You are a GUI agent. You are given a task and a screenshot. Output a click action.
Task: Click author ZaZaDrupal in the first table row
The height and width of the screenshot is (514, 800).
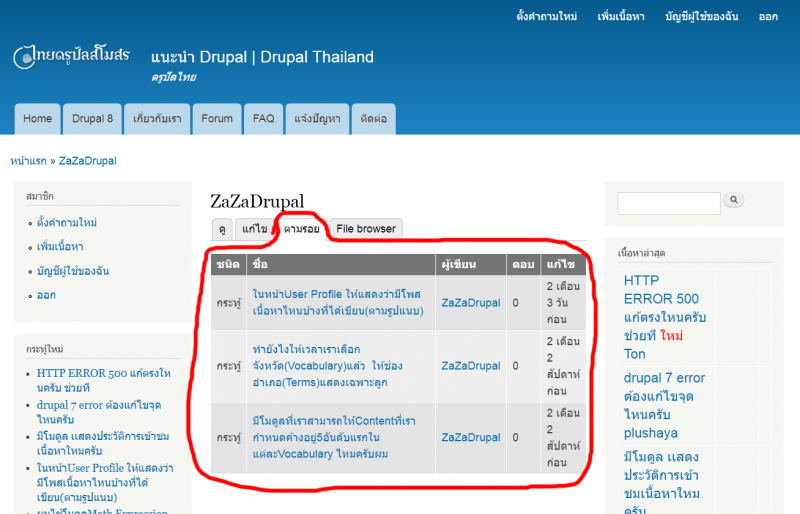coord(470,303)
